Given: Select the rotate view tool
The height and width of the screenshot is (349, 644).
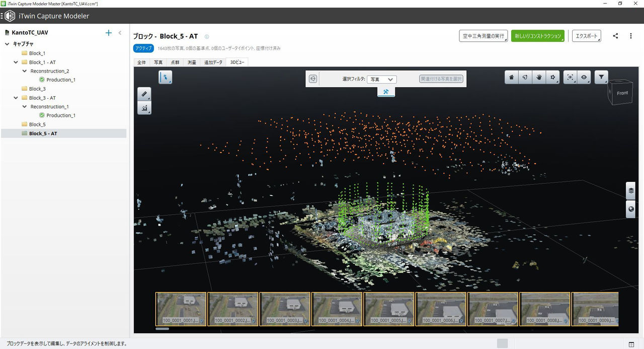Looking at the screenshot, I should 525,77.
